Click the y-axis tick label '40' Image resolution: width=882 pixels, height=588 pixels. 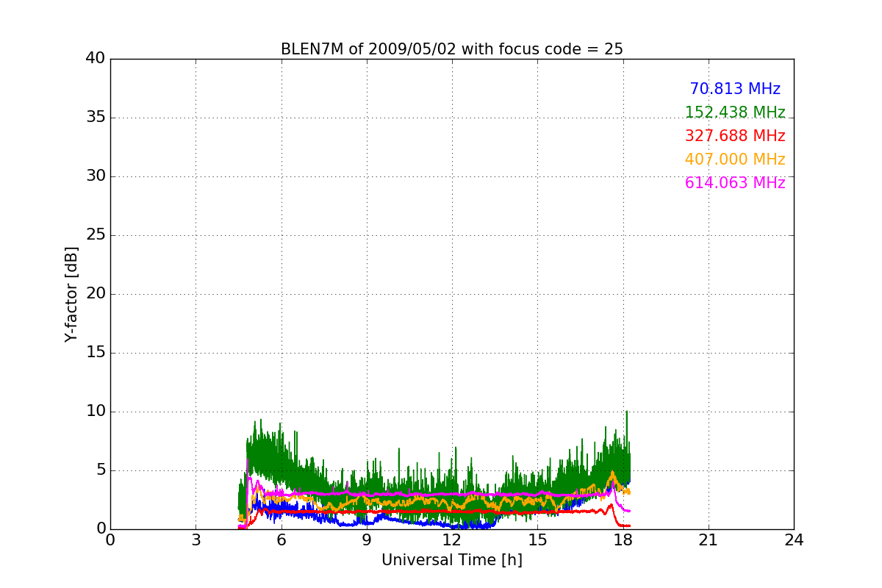(96, 58)
